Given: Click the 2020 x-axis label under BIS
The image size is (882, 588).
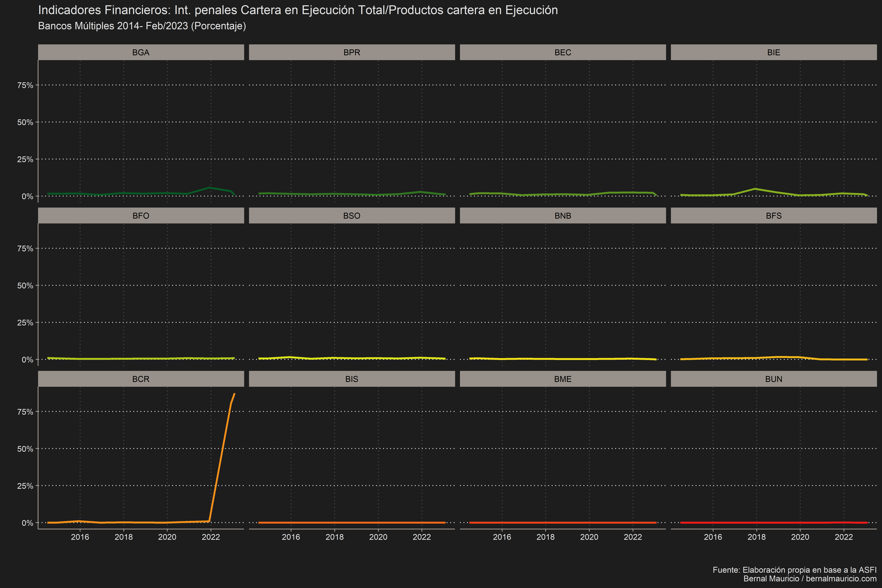Looking at the screenshot, I should point(378,537).
